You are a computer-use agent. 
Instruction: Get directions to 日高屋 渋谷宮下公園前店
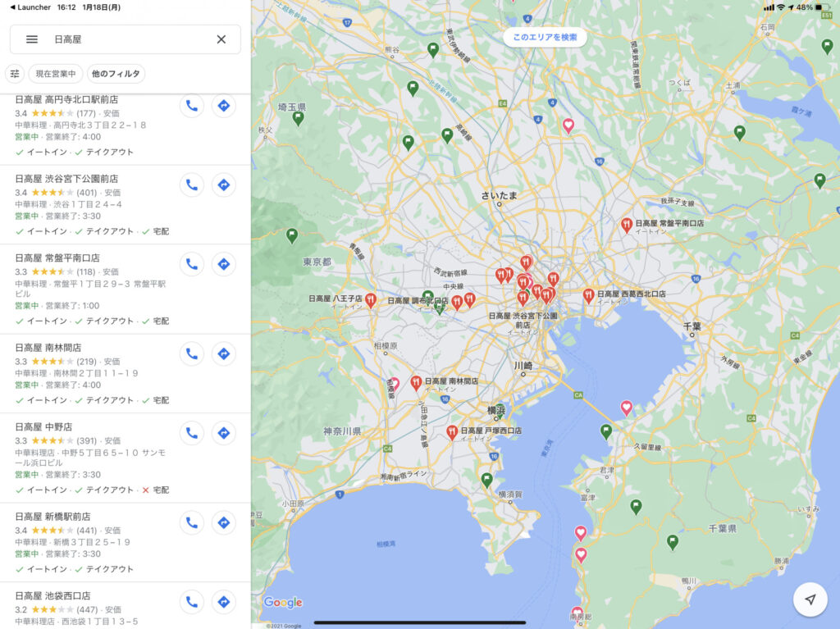pyautogui.click(x=224, y=185)
